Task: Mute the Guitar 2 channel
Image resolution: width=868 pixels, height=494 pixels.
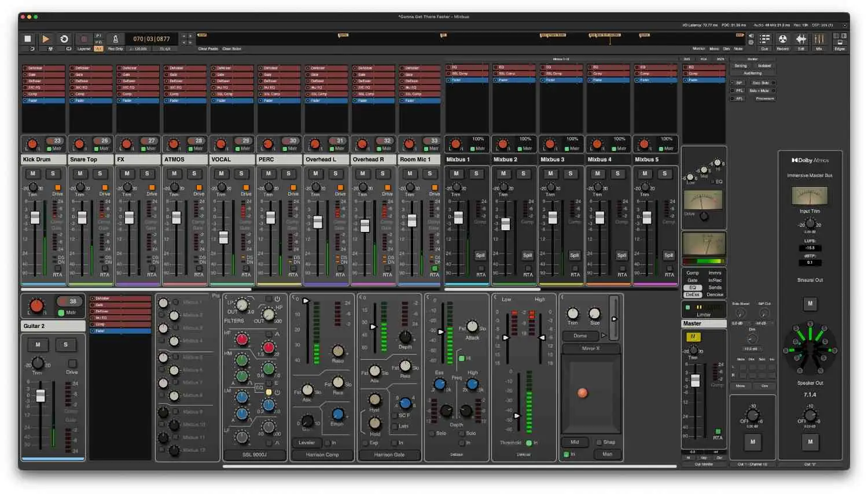Action: [38, 345]
